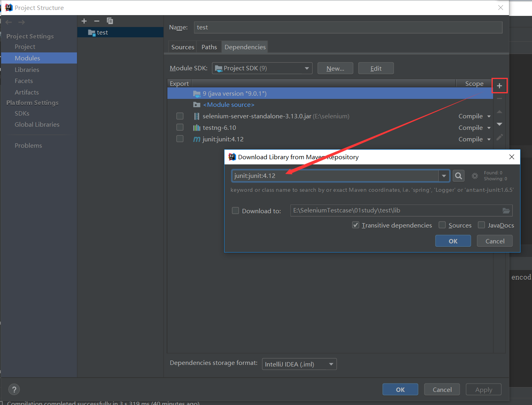
Task: Close the Download Library dialog
Action: (x=512, y=157)
